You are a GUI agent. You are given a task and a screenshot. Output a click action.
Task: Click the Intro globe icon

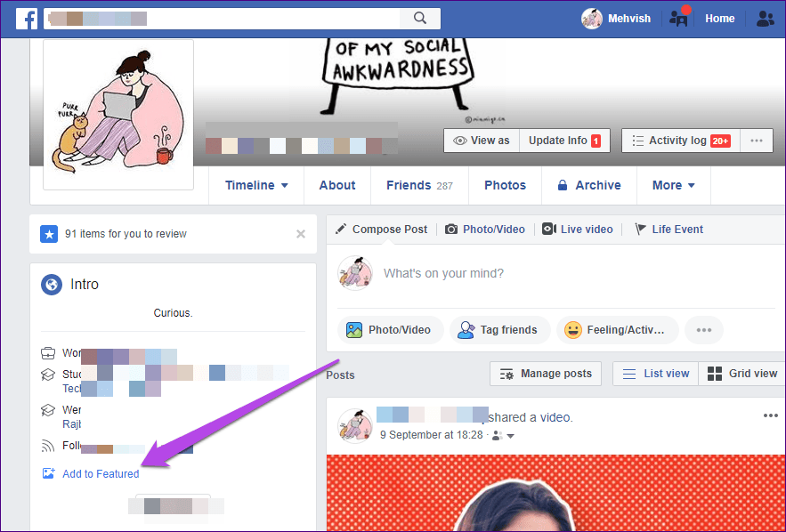[x=52, y=285]
